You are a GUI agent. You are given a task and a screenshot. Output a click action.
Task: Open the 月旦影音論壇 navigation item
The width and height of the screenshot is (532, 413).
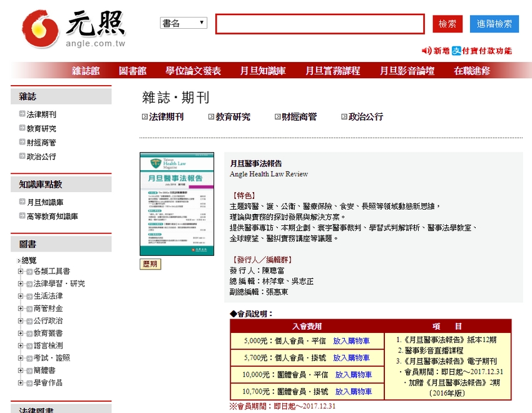tap(407, 71)
